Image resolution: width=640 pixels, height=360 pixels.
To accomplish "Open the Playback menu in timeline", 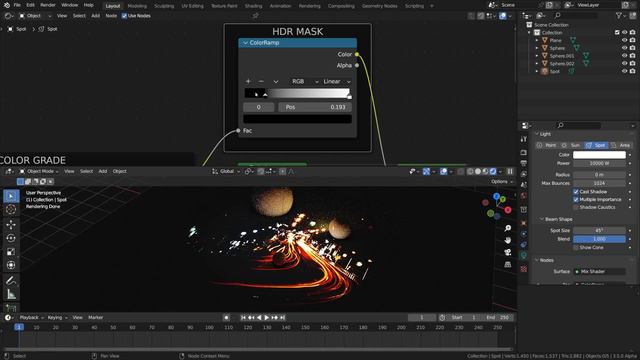I will (x=31, y=318).
